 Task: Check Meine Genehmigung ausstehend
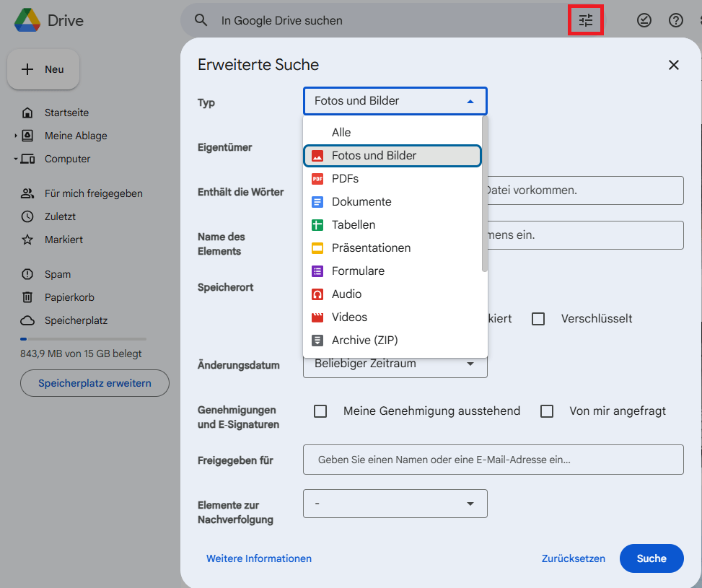(320, 411)
